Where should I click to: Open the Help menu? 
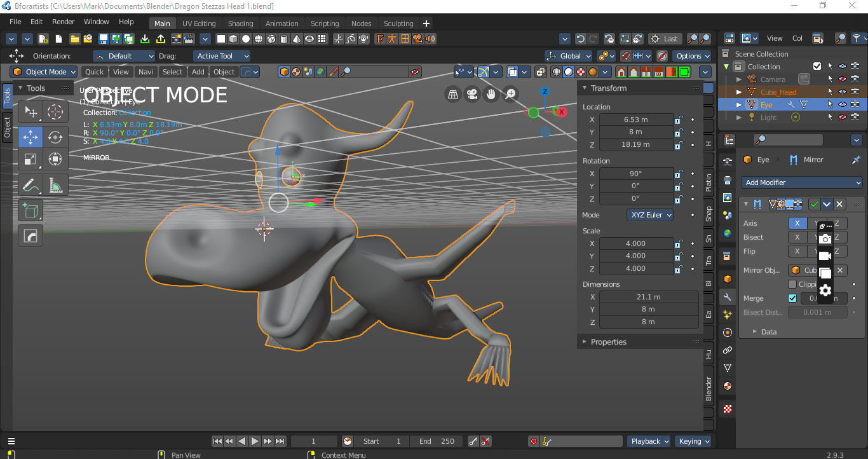pos(126,22)
